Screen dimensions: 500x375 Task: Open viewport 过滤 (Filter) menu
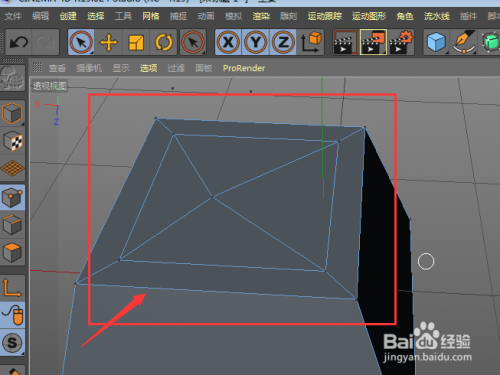click(176, 68)
